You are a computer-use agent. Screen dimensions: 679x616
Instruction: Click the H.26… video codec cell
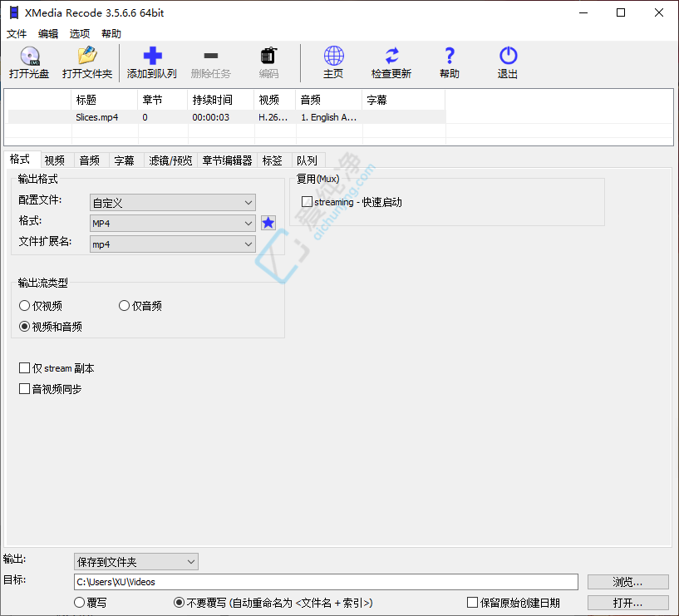tap(273, 117)
